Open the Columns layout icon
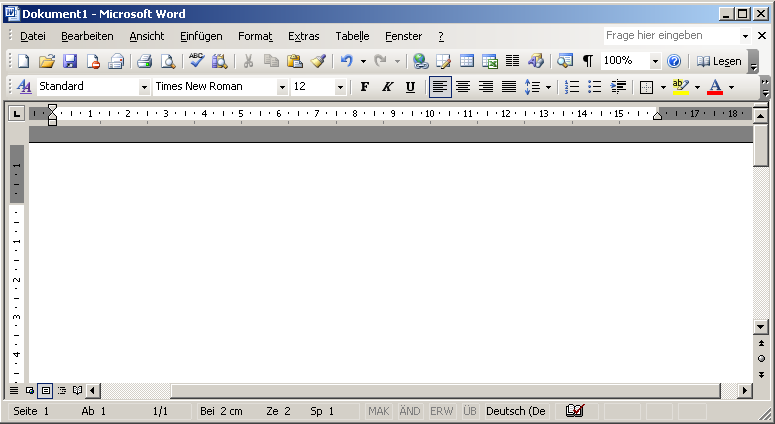The image size is (775, 424). 512,61
